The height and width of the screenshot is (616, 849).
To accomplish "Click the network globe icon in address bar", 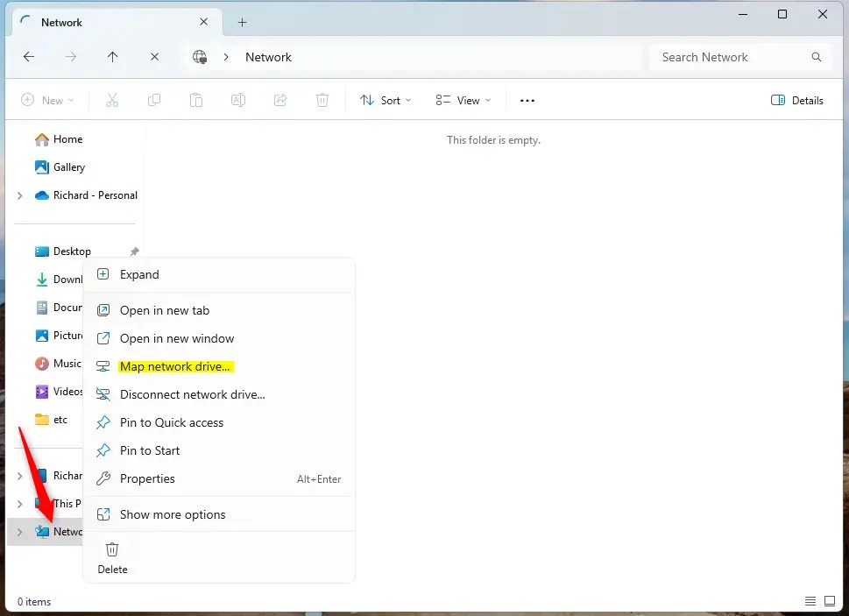I will coord(200,57).
